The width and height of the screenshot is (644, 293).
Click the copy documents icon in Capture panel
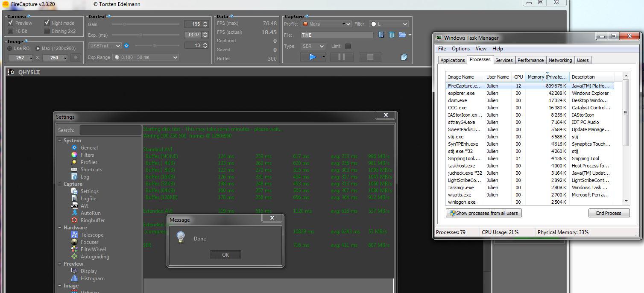coord(404,57)
